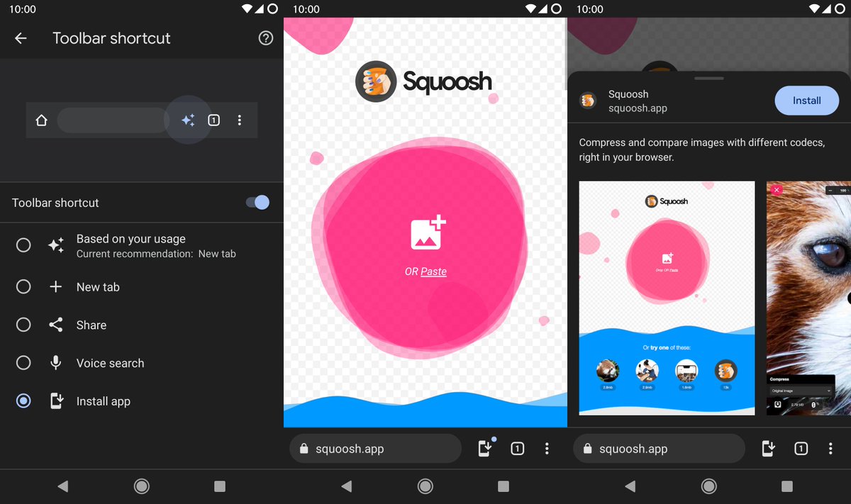This screenshot has width=851, height=504.
Task: Tap the Install app label in settings
Action: pos(104,401)
